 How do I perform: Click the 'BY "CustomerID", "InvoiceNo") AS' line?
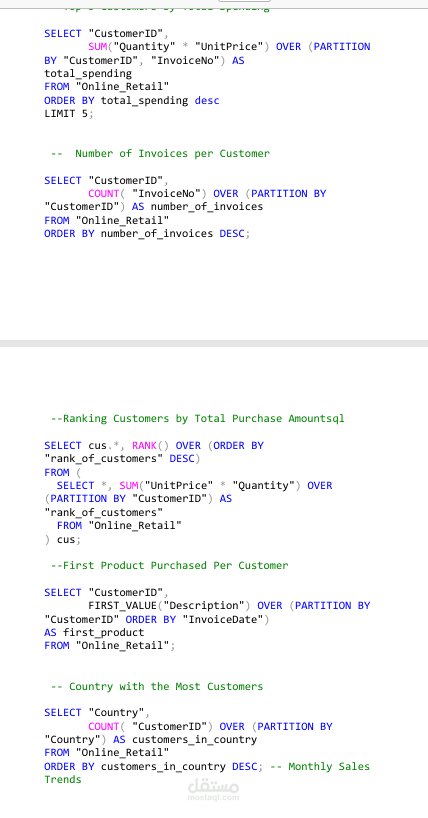144,61
